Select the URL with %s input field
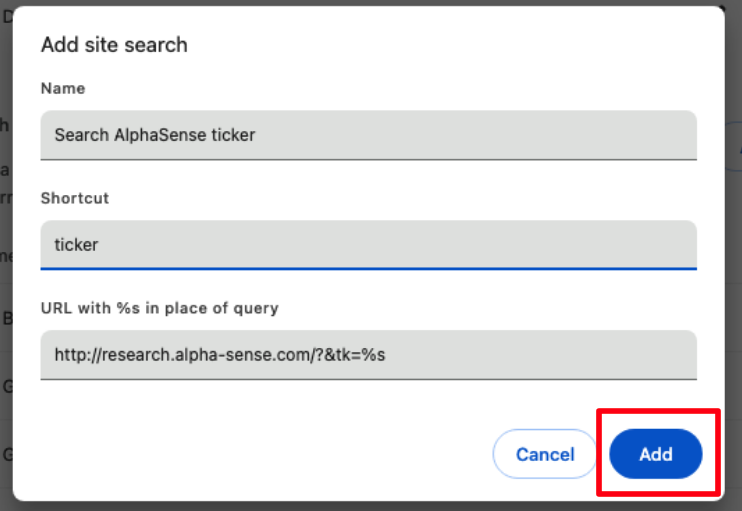This screenshot has height=511, width=742. 368,355
